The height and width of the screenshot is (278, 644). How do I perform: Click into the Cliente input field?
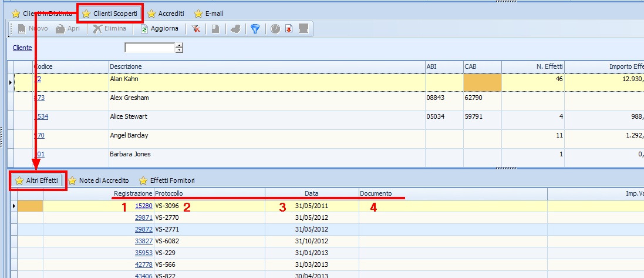point(150,48)
